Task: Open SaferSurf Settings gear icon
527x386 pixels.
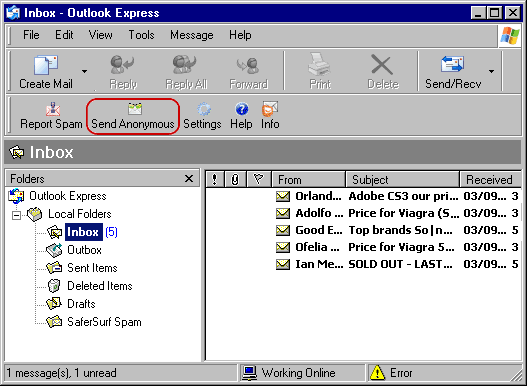Action: (204, 109)
